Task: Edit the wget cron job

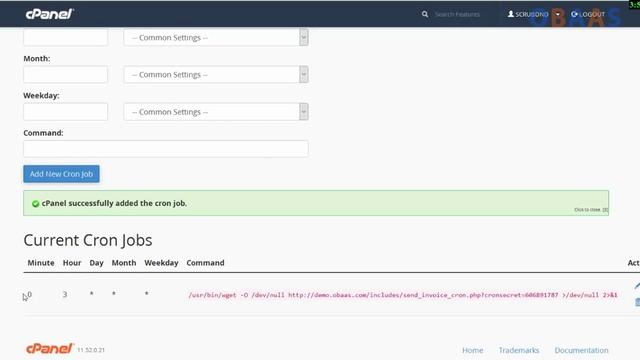Action: [x=637, y=286]
